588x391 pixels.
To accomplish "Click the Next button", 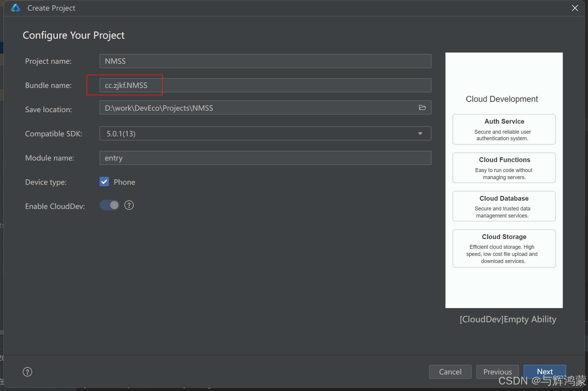I will point(544,371).
